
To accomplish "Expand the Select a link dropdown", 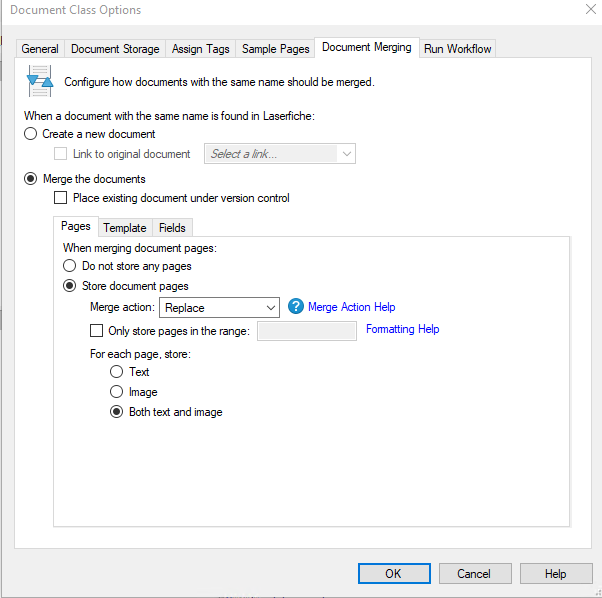I will [280, 154].
